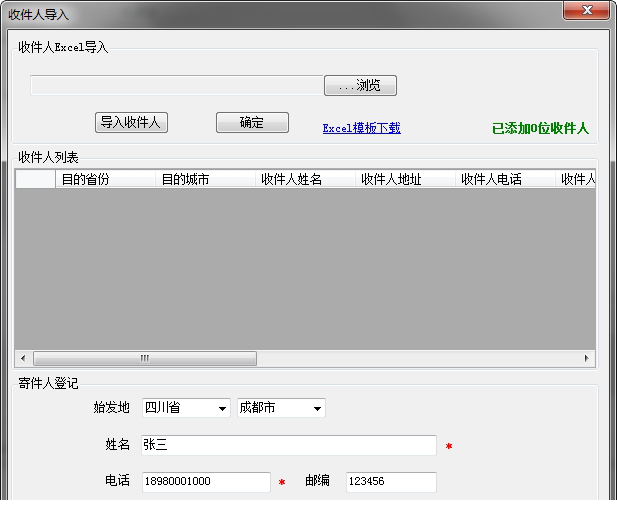The image size is (617, 520).
Task: Click the horizontal scrollbar right arrow
Action: [x=587, y=358]
